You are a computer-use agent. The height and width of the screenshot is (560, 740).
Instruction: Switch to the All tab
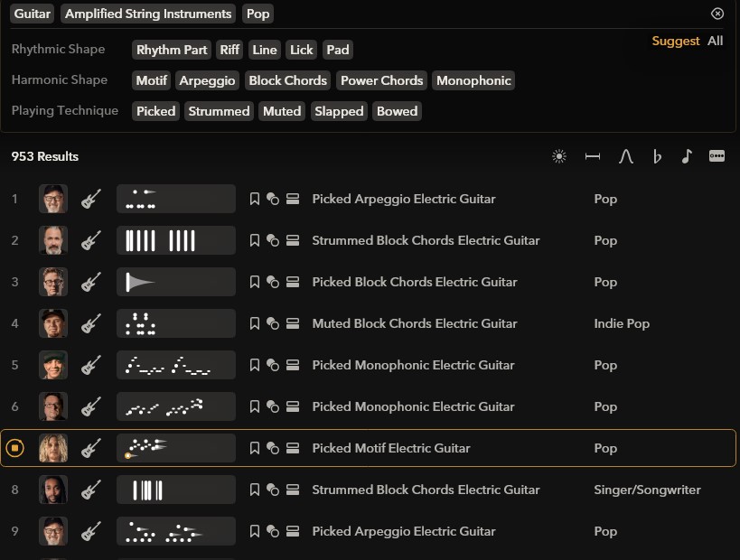715,41
